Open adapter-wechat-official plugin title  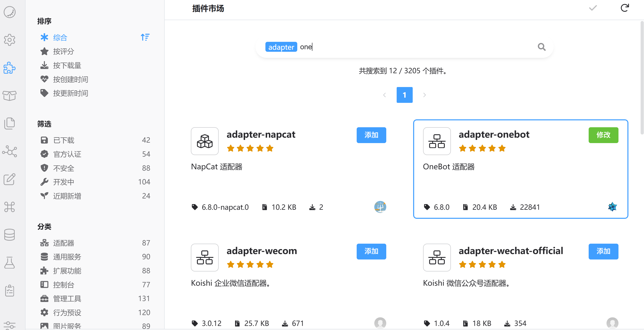[x=511, y=251]
